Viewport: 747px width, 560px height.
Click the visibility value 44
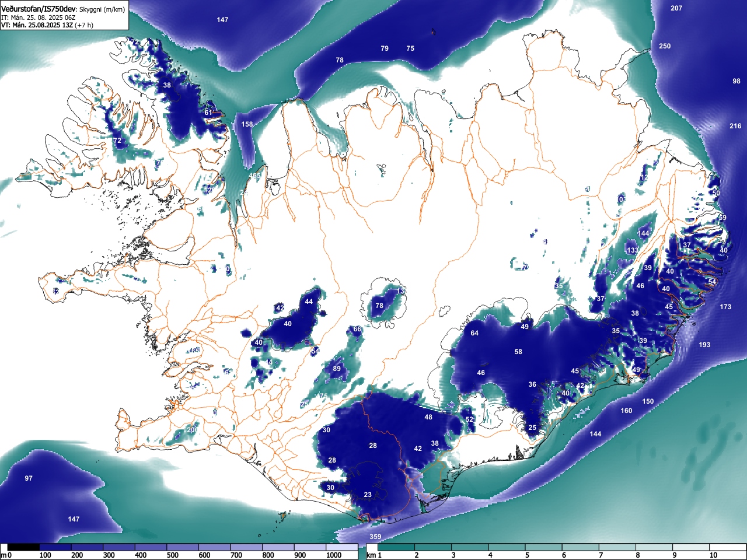pyautogui.click(x=309, y=302)
